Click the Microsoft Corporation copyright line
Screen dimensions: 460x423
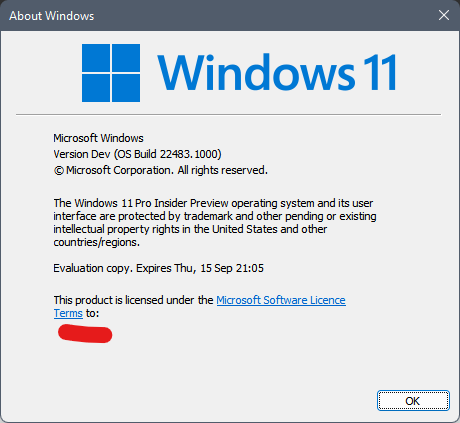pyautogui.click(x=160, y=170)
